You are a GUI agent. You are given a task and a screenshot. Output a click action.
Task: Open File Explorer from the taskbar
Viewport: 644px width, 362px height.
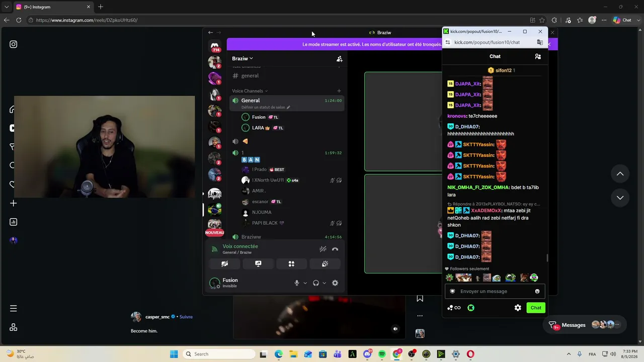click(293, 354)
